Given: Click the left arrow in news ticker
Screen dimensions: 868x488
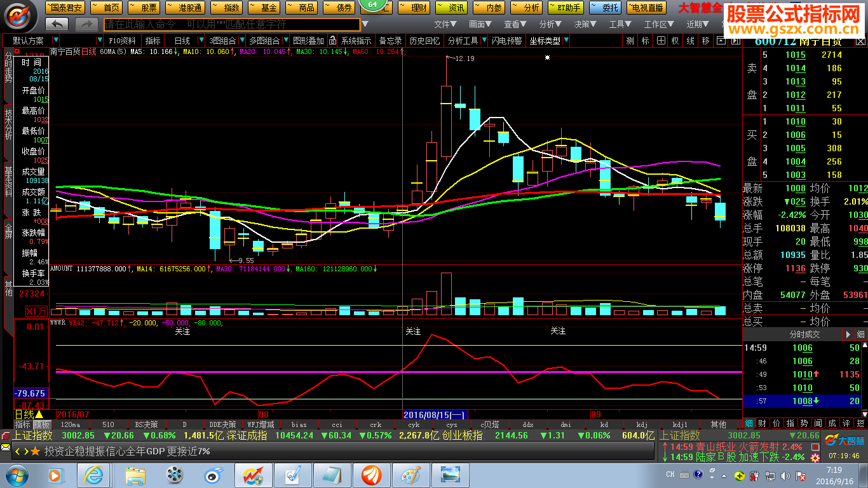Looking at the screenshot, I should point(18,451).
